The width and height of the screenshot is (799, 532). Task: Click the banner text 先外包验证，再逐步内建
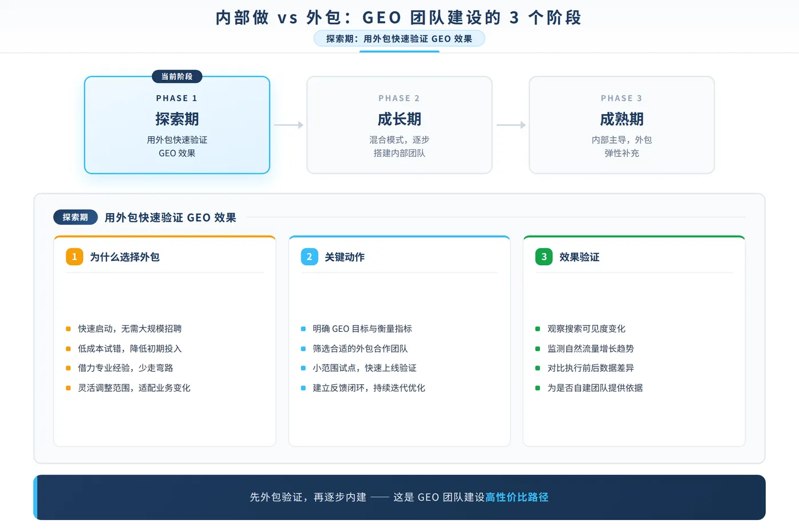click(x=308, y=497)
